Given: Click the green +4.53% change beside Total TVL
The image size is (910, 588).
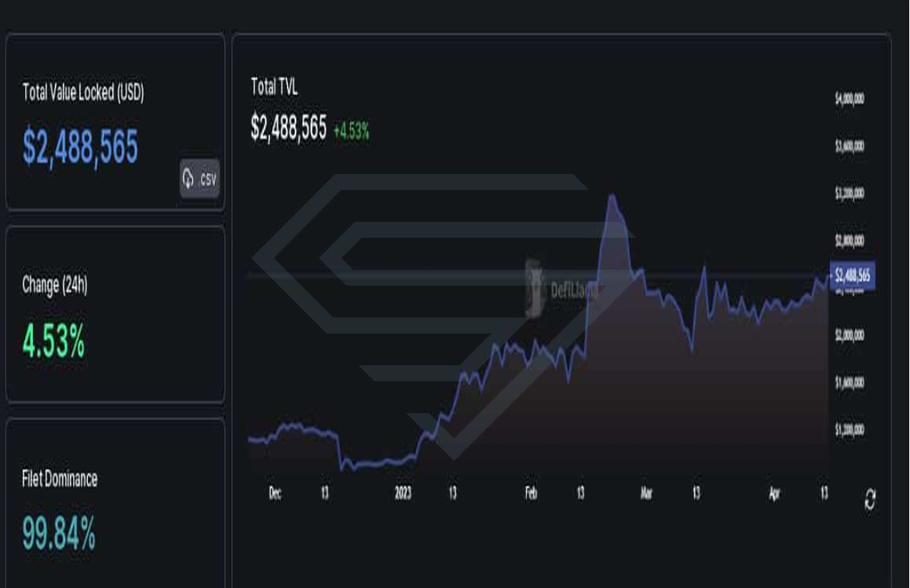Looking at the screenshot, I should 351,131.
